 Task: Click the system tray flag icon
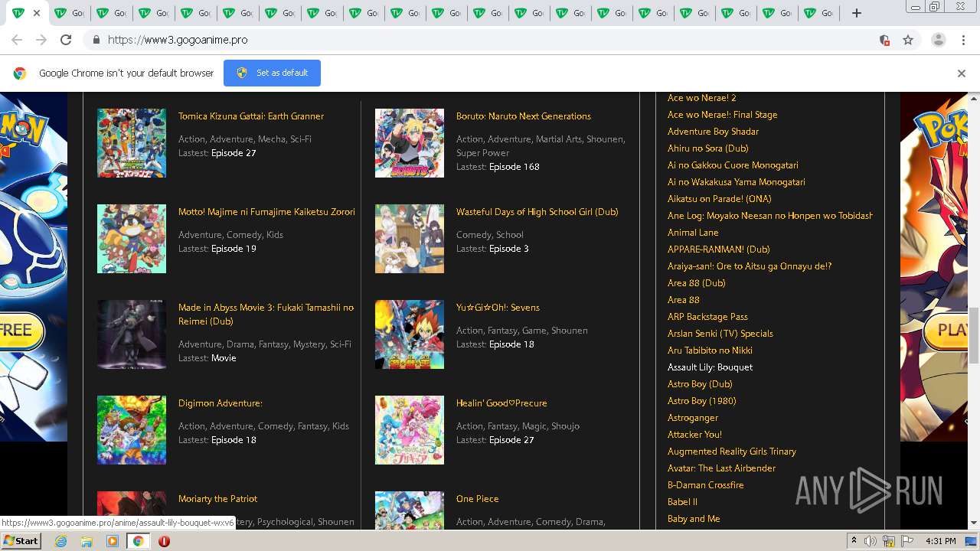907,541
